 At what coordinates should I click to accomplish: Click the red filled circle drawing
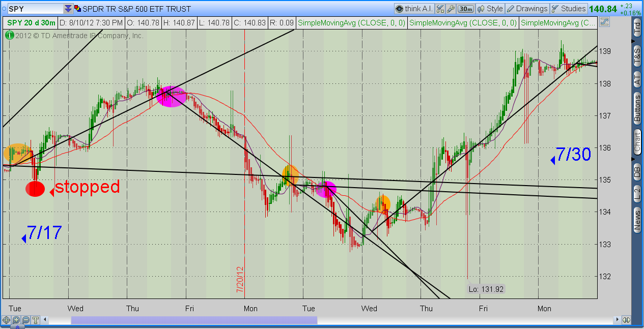coord(35,189)
